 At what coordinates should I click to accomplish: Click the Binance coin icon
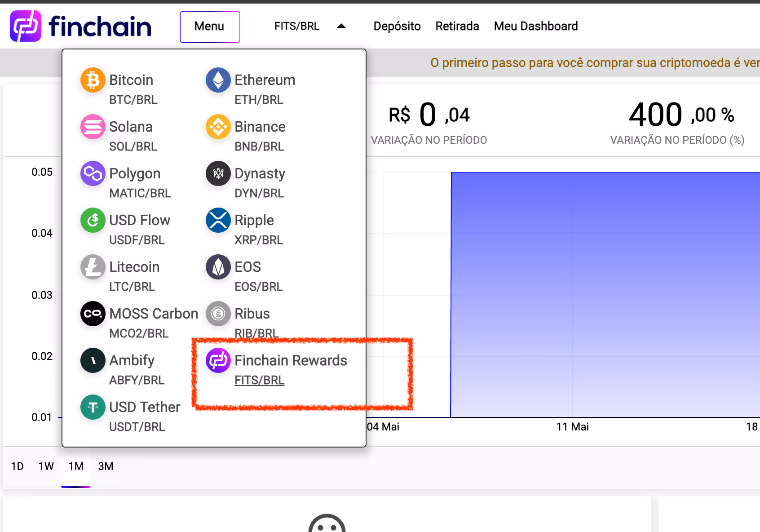click(x=218, y=127)
